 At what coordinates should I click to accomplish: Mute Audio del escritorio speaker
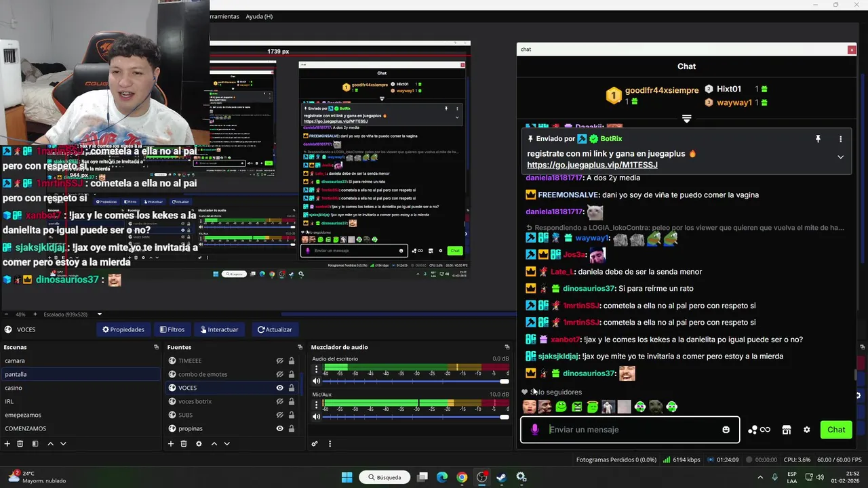(x=316, y=382)
